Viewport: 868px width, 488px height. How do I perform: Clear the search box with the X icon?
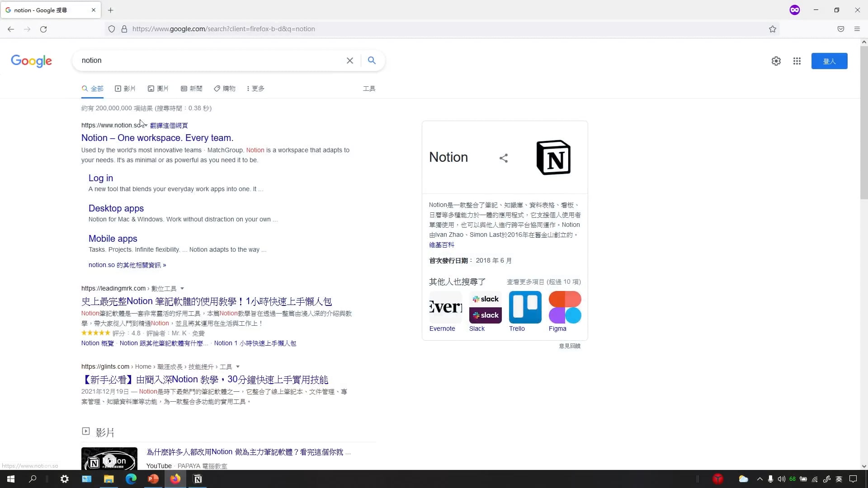pyautogui.click(x=350, y=60)
